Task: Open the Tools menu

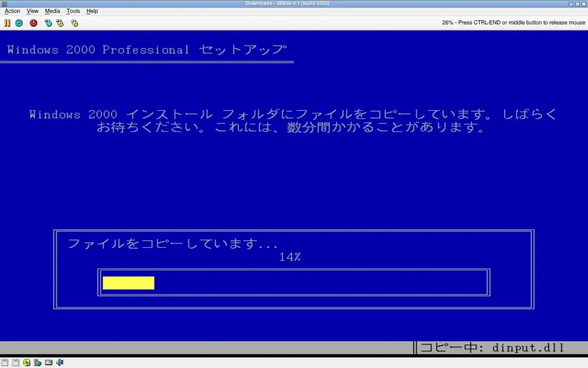Action: click(73, 11)
